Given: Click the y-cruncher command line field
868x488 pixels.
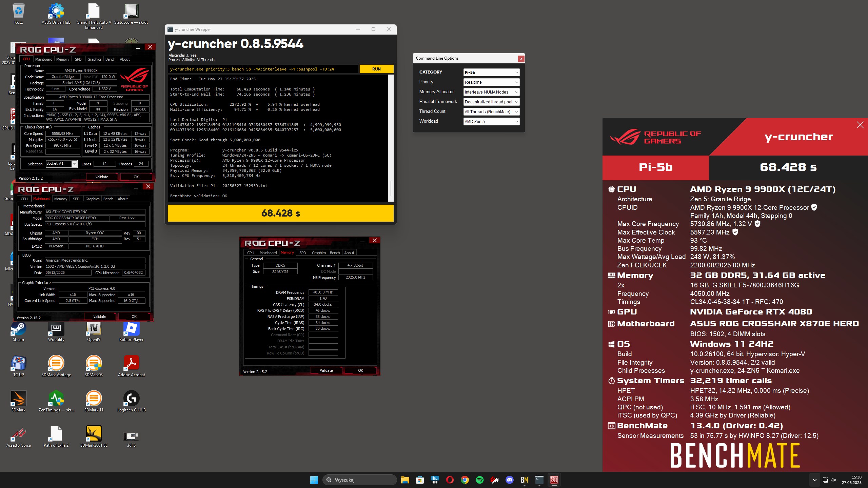Looking at the screenshot, I should [263, 69].
